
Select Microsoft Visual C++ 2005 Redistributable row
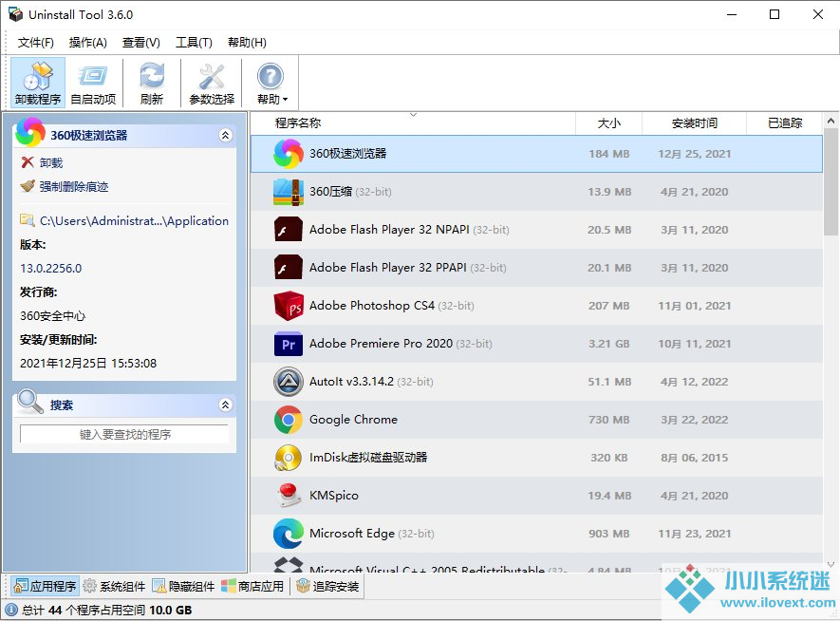536,564
